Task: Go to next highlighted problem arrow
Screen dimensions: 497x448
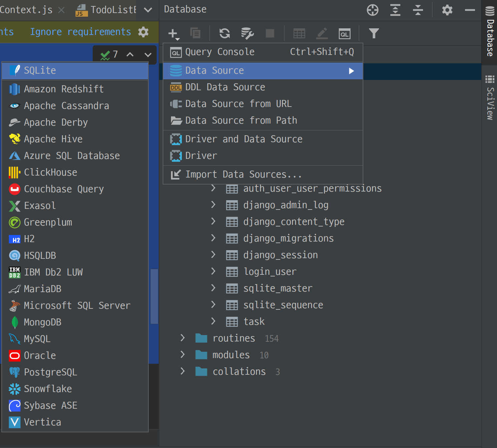Action: click(148, 54)
